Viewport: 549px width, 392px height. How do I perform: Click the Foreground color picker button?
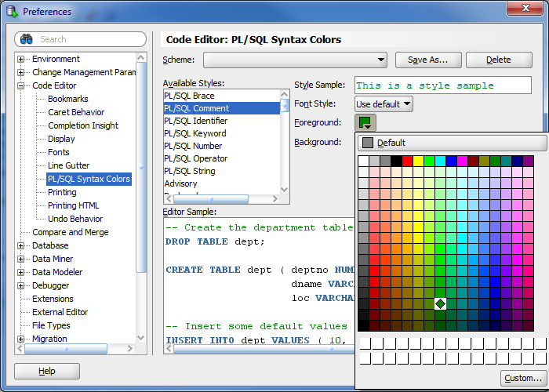point(365,123)
